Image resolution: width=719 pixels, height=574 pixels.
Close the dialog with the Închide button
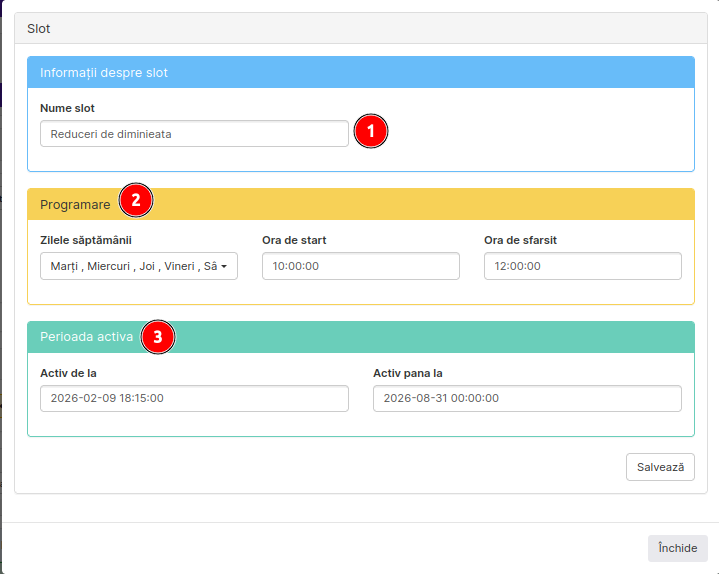click(x=677, y=548)
